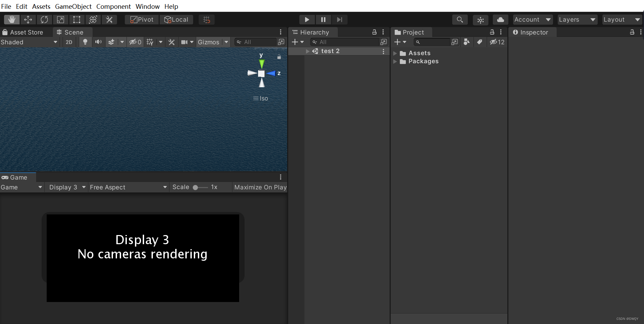The height and width of the screenshot is (324, 644).
Task: Open the Window menu
Action: pyautogui.click(x=147, y=6)
